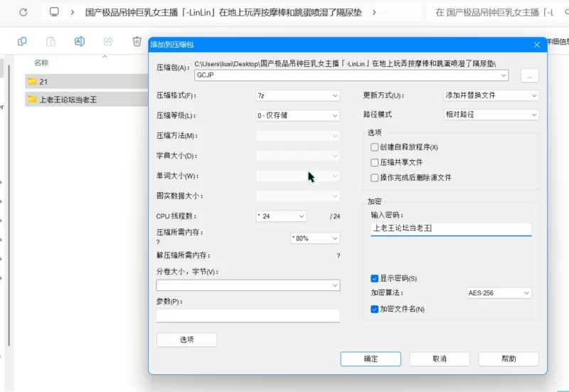Open the 更新方式 dropdown

click(491, 95)
